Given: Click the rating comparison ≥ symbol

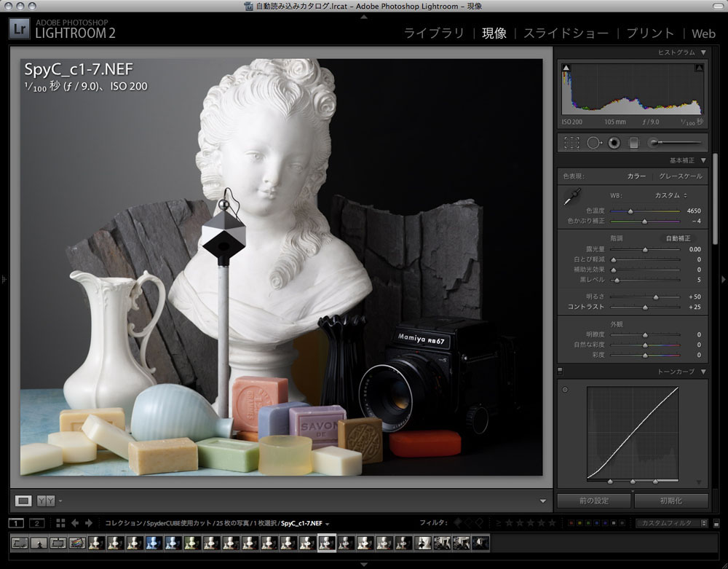Looking at the screenshot, I should click(498, 523).
